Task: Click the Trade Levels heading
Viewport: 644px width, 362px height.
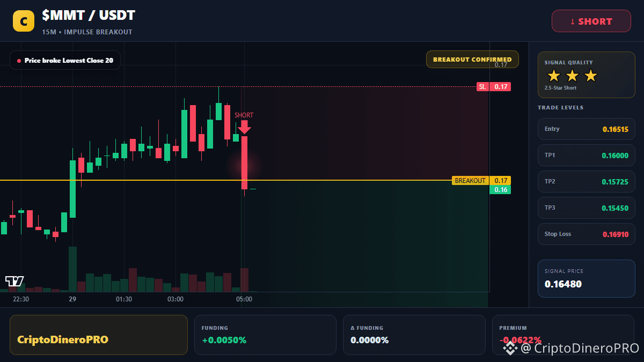Action: tap(560, 108)
